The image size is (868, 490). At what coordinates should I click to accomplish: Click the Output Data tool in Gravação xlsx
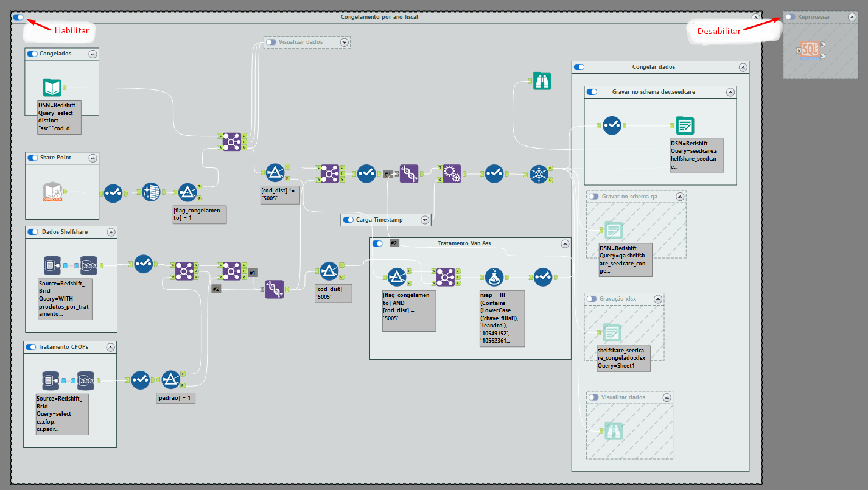click(x=614, y=334)
